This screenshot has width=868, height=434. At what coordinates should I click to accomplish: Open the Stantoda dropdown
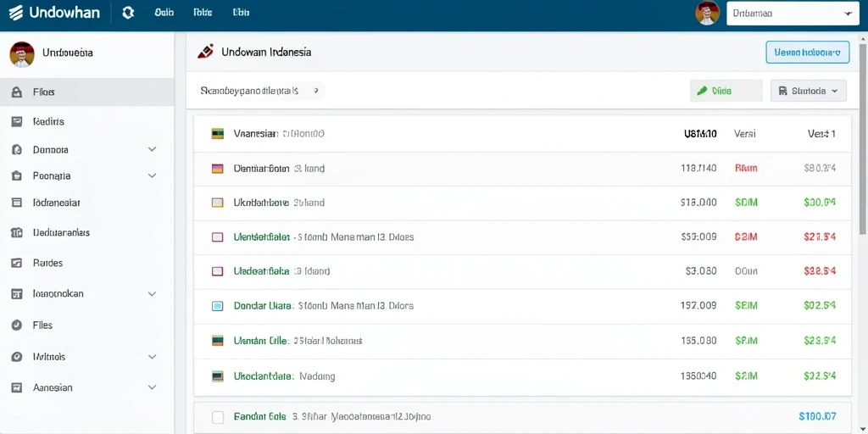(x=808, y=91)
